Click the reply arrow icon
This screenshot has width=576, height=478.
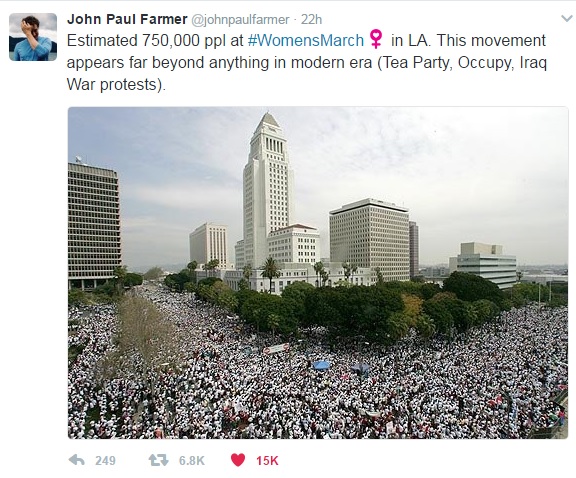point(77,460)
